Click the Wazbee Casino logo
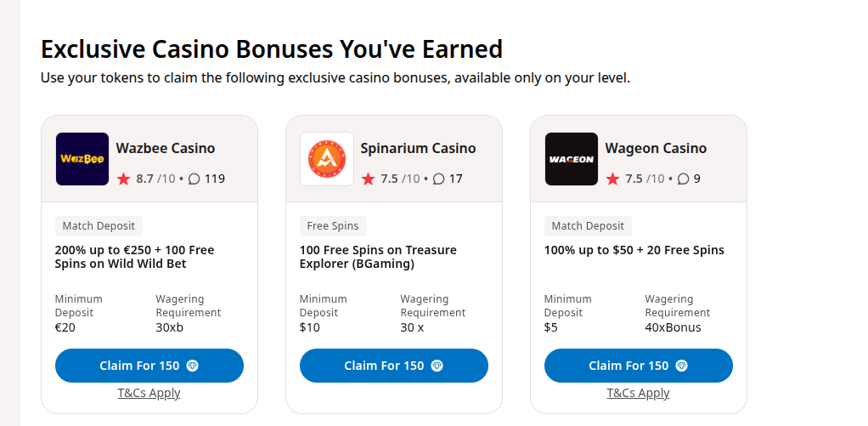The height and width of the screenshot is (426, 868). tap(82, 159)
